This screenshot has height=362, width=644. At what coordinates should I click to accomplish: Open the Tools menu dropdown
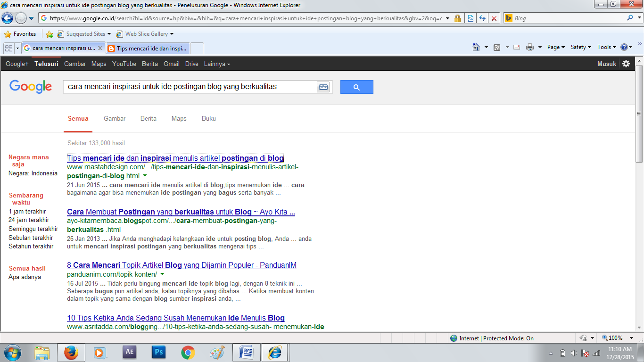click(607, 47)
